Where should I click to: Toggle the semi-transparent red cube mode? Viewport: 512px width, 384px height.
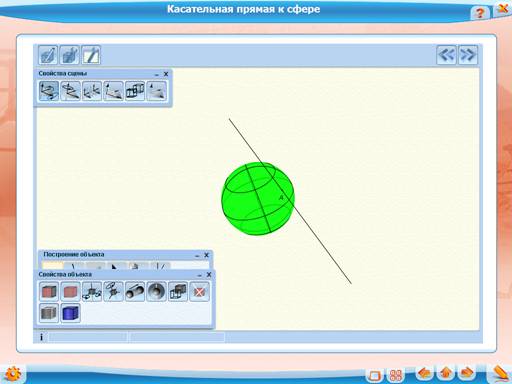pyautogui.click(x=70, y=292)
